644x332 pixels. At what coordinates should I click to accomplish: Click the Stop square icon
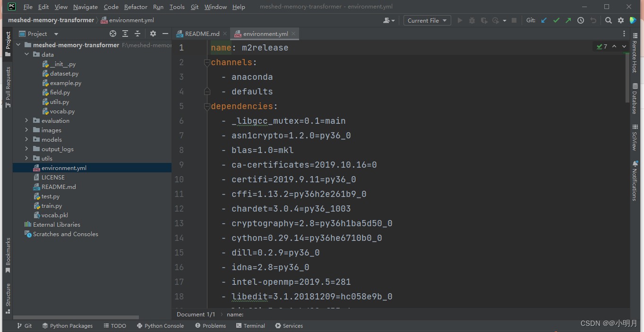(514, 20)
